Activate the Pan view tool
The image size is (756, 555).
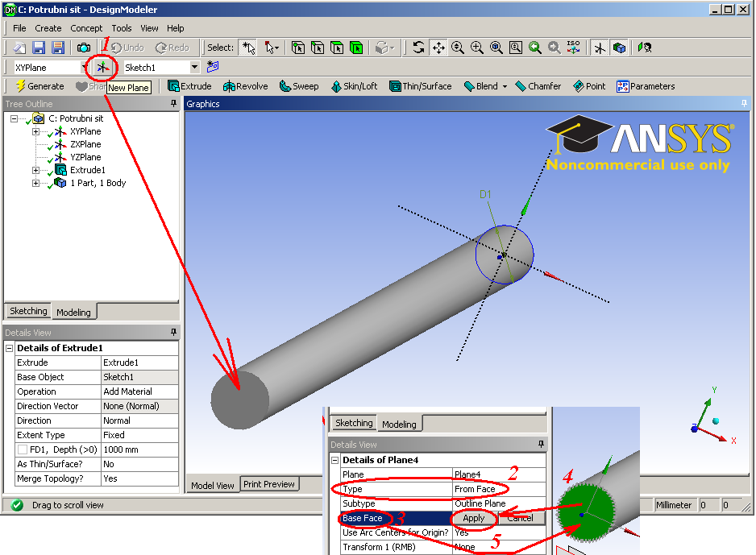438,48
